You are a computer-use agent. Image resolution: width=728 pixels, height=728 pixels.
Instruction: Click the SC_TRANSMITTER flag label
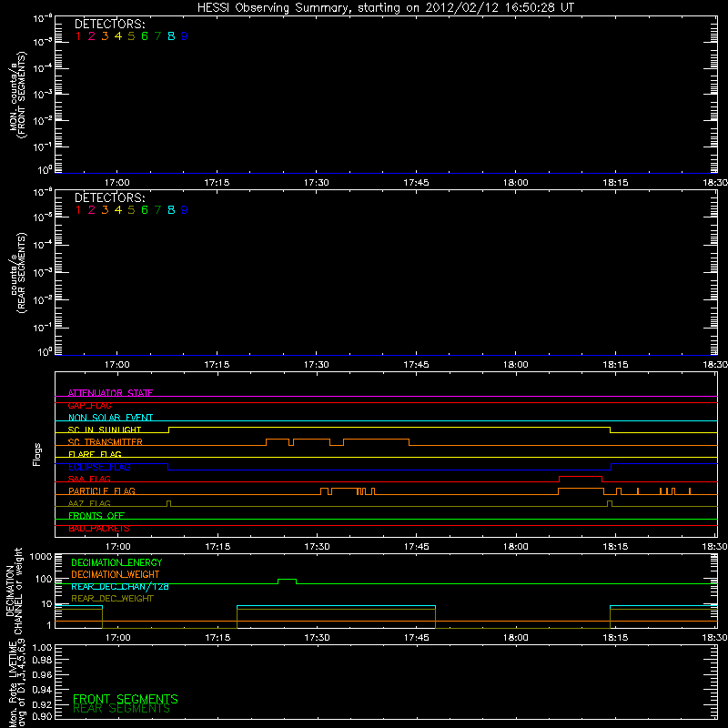coord(106,442)
